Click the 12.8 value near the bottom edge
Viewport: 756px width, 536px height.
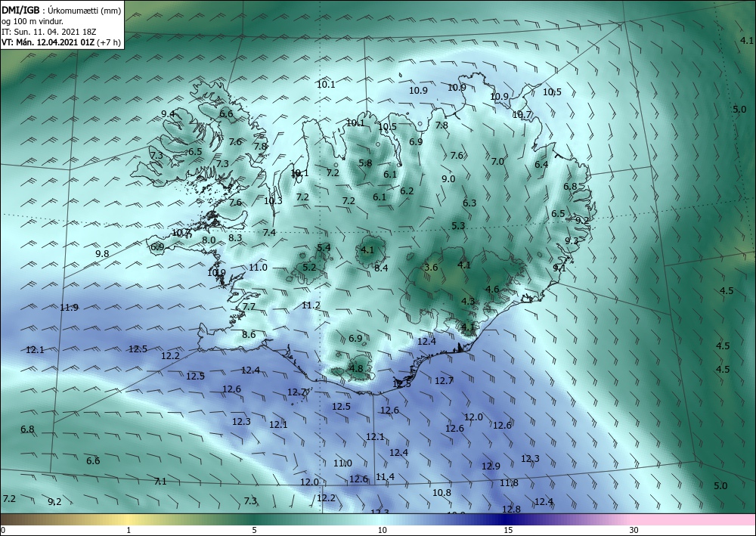511,509
